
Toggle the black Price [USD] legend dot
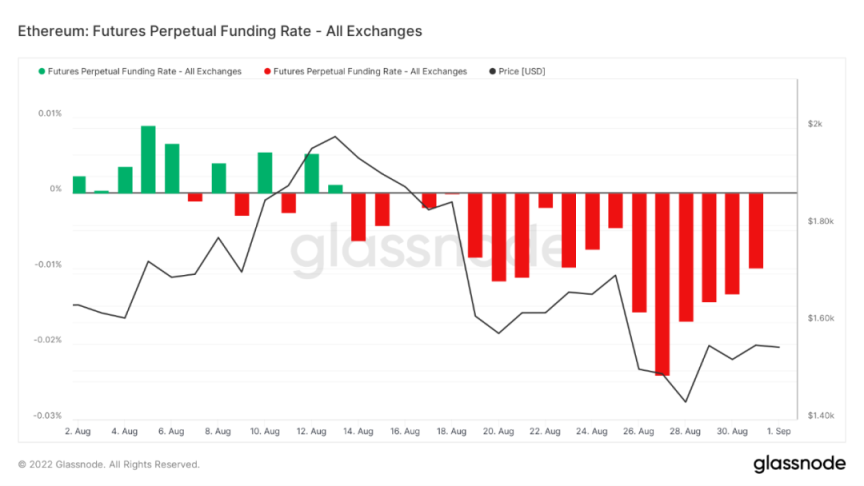(x=492, y=72)
